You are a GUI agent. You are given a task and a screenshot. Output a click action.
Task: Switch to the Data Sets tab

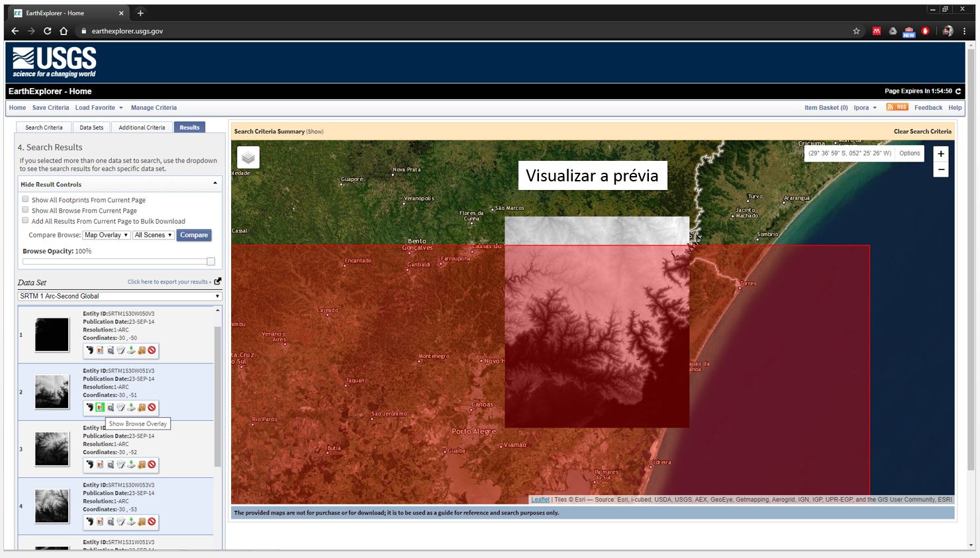click(91, 127)
